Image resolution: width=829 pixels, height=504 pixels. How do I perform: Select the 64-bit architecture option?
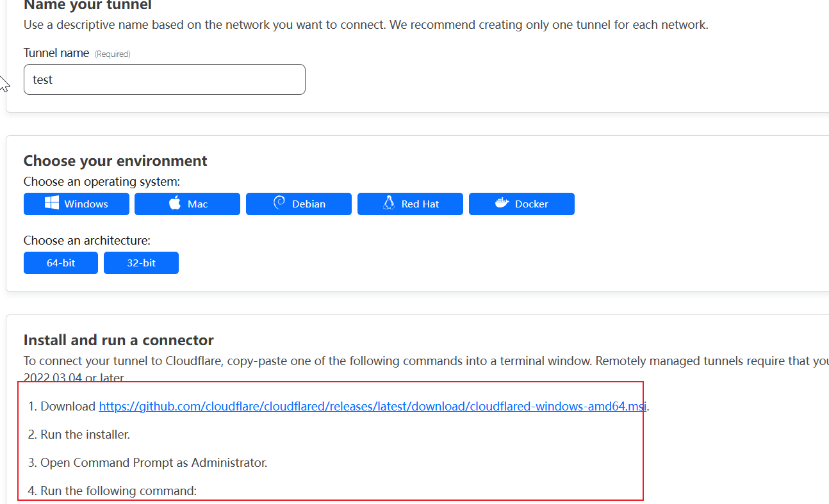(x=61, y=263)
